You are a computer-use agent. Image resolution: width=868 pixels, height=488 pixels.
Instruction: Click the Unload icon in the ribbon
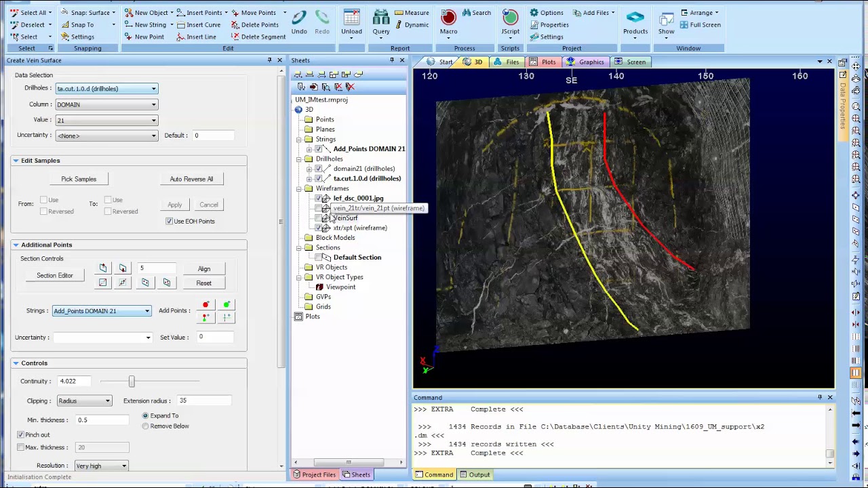(x=351, y=22)
